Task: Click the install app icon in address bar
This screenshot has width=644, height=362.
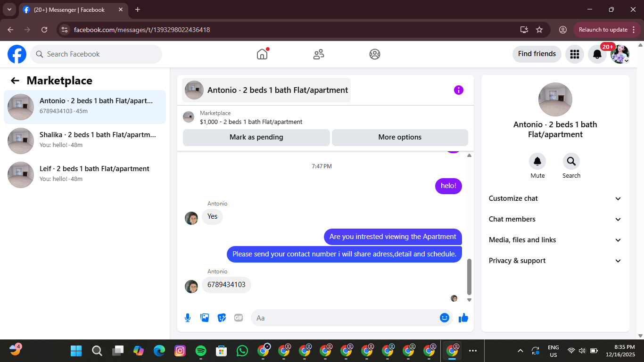Action: click(524, 30)
